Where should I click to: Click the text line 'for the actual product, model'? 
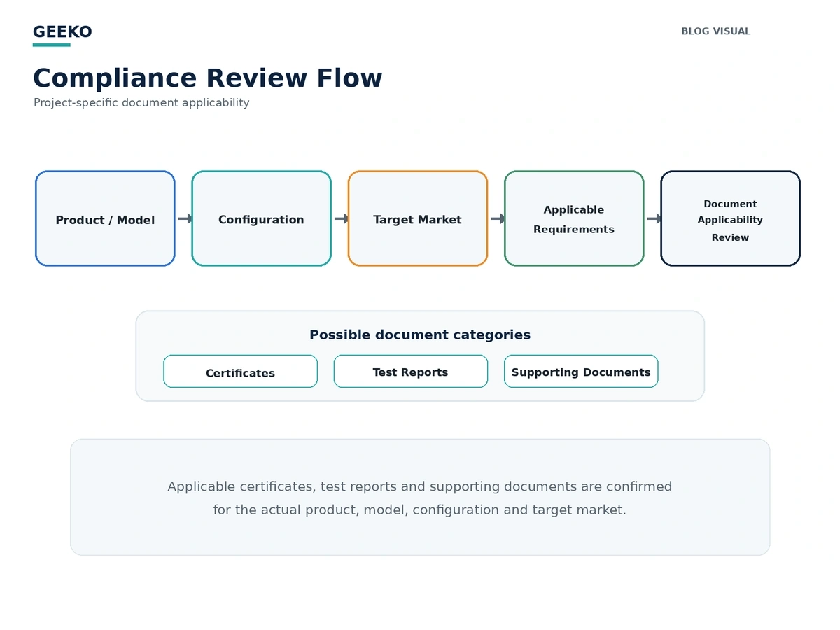(x=420, y=510)
